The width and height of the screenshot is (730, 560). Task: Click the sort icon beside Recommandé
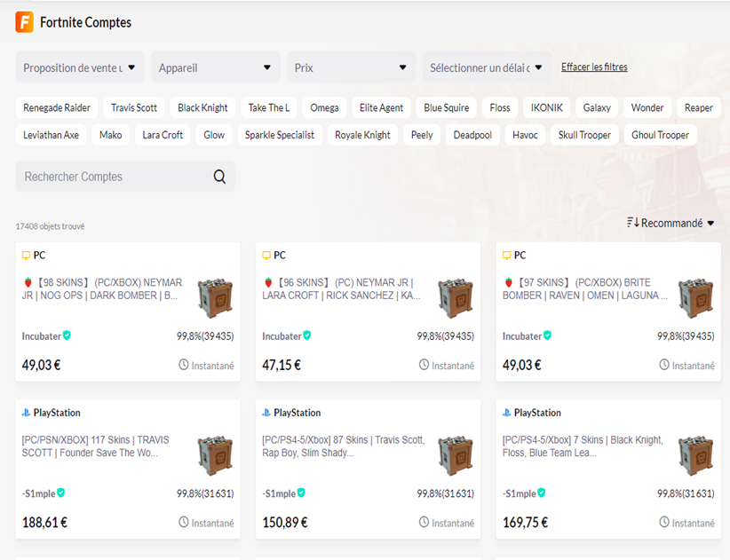pos(632,223)
